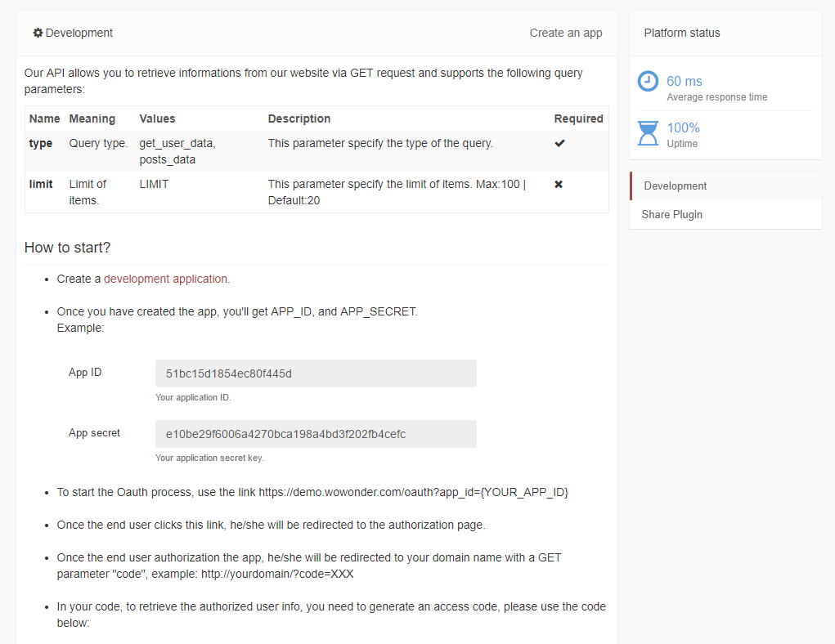The width and height of the screenshot is (835, 644).
Task: Click the Description column header
Action: pos(299,119)
